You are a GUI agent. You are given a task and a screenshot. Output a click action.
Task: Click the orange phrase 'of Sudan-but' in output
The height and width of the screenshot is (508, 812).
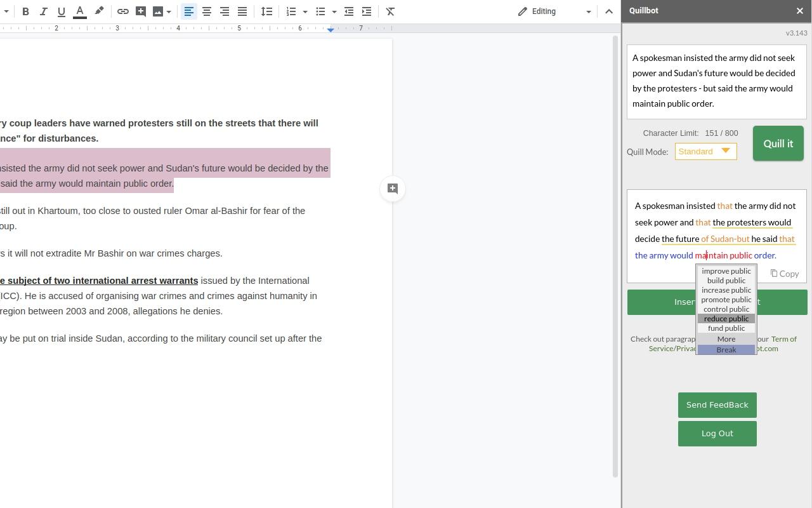(725, 239)
